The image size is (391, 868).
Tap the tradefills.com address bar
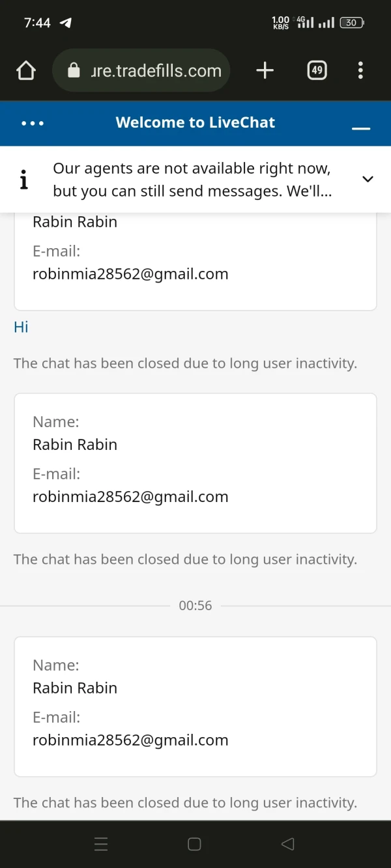tap(156, 70)
